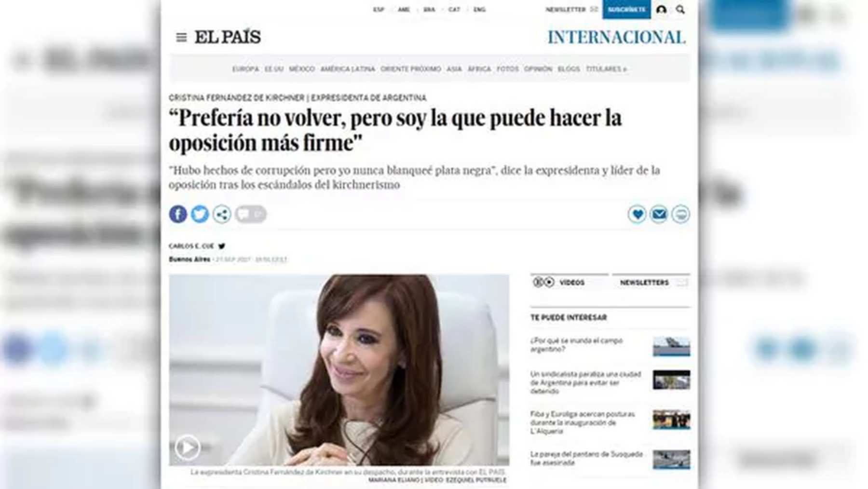This screenshot has width=868, height=489.
Task: Open the Susqueda couple story thumbnail
Action: point(671,459)
